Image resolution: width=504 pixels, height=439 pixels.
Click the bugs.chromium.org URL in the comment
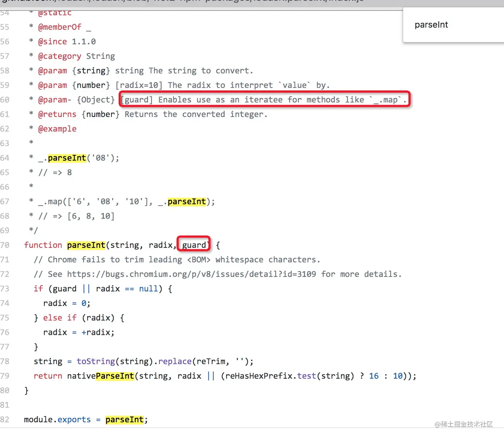click(191, 274)
